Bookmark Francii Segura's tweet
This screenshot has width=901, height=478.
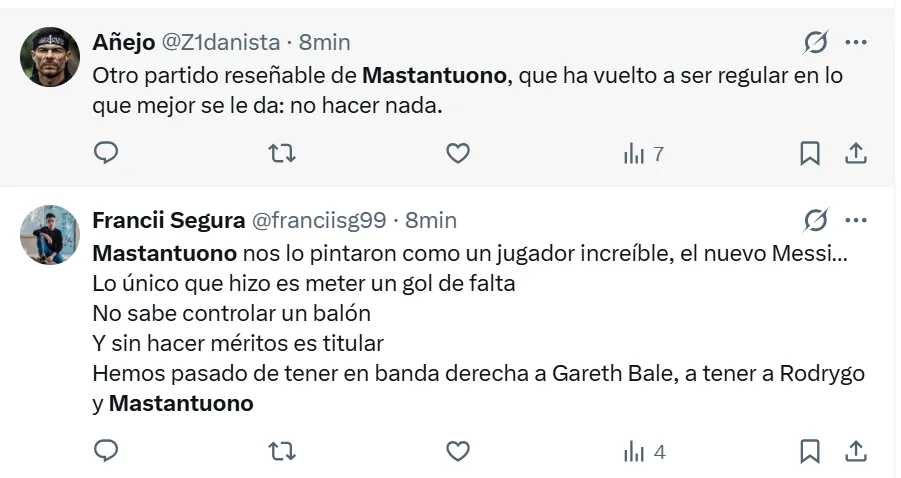click(810, 451)
